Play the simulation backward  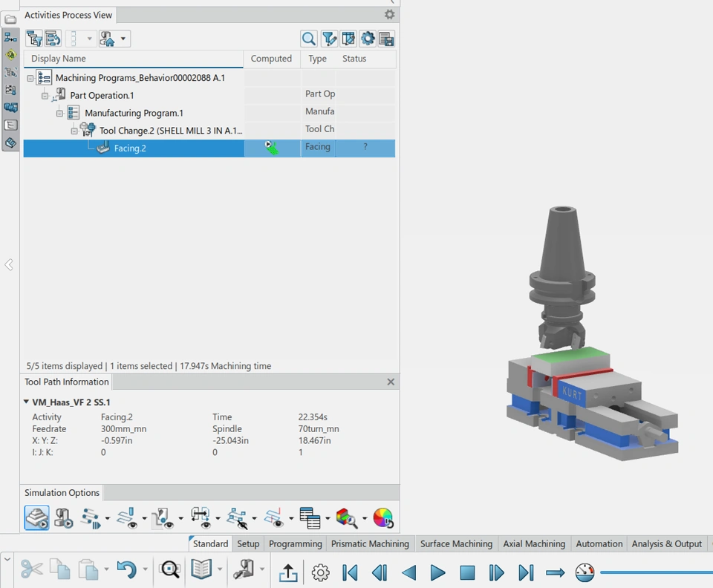(408, 572)
